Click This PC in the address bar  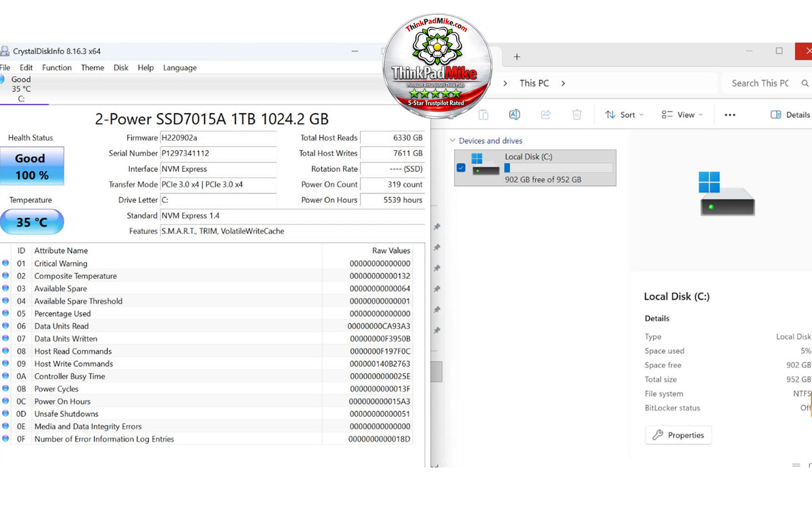coord(534,83)
